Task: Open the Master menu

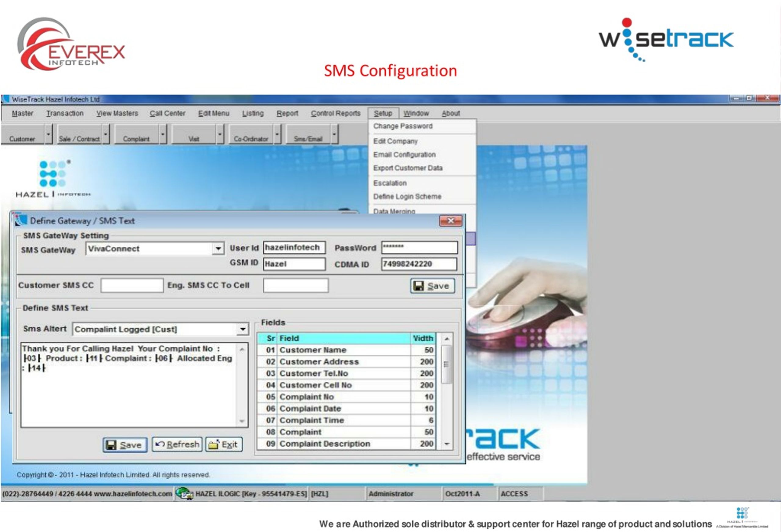Action: [x=23, y=113]
